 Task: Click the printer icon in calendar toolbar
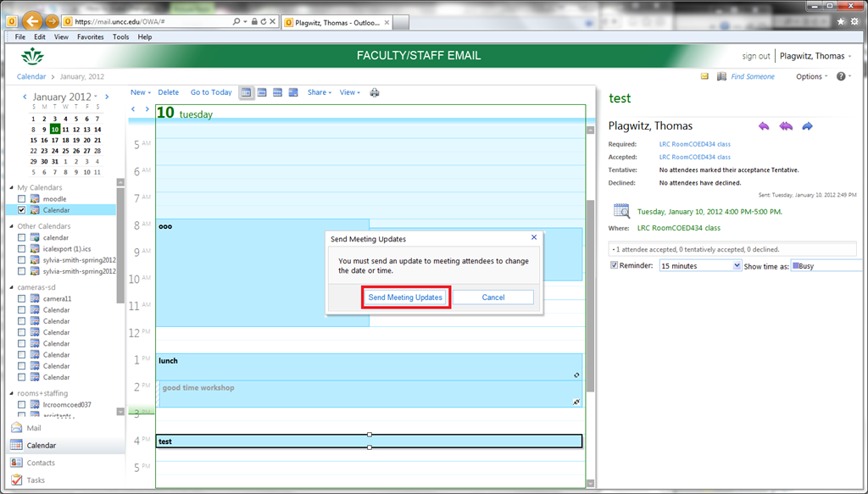pyautogui.click(x=375, y=92)
